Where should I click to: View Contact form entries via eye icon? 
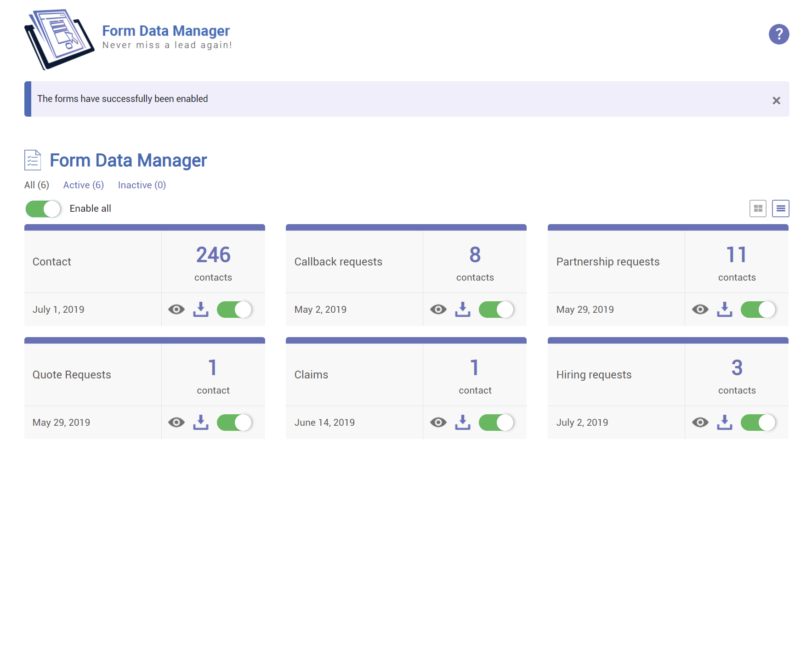pos(176,310)
